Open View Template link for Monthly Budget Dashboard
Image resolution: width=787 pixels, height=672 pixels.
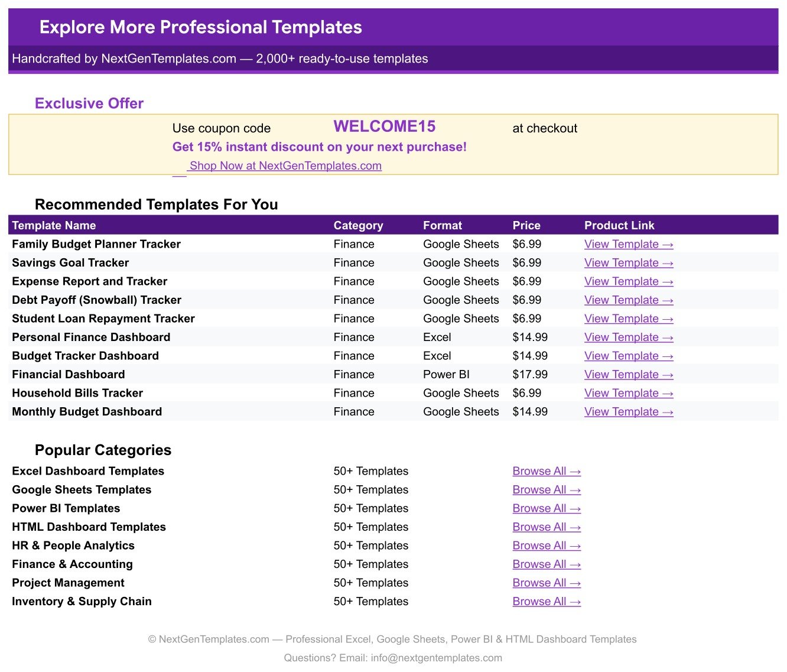(x=629, y=412)
